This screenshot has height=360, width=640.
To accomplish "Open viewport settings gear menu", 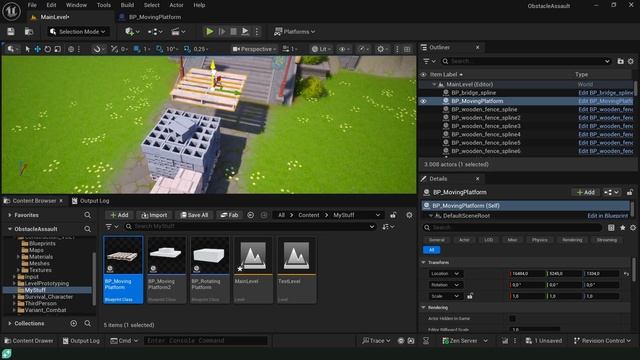I will tap(383, 49).
